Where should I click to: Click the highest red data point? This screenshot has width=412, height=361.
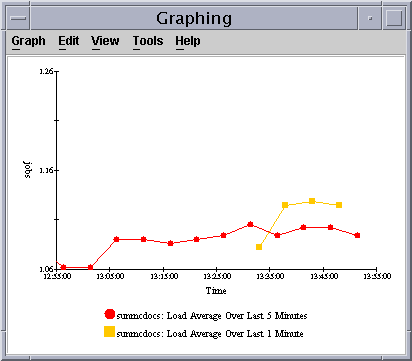tap(250, 224)
